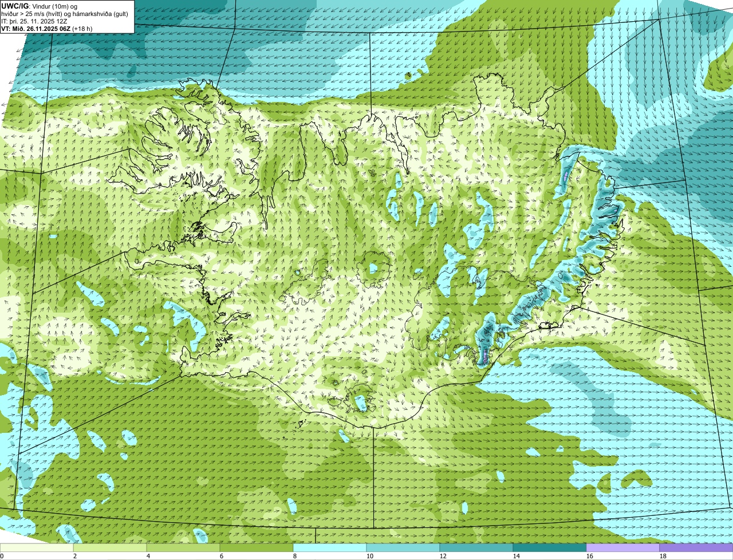This screenshot has height=560, width=733.
Task: Click the legend tick label '8'
Action: click(x=295, y=556)
